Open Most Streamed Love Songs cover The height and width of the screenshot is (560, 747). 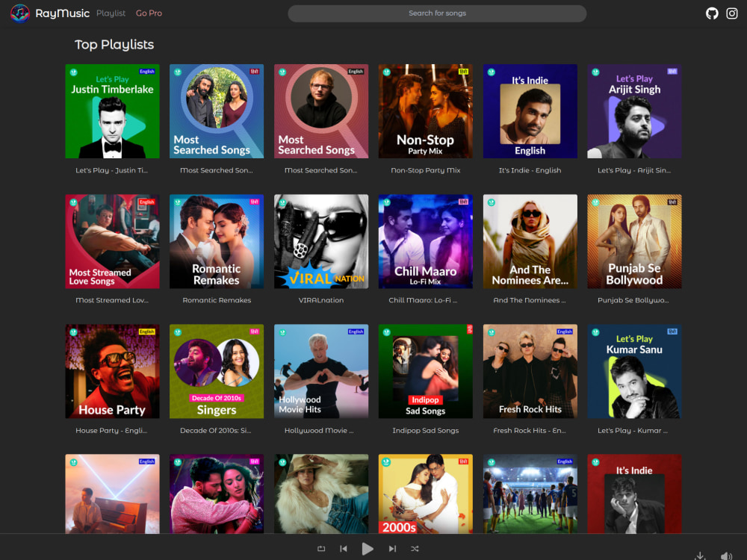[x=113, y=241]
